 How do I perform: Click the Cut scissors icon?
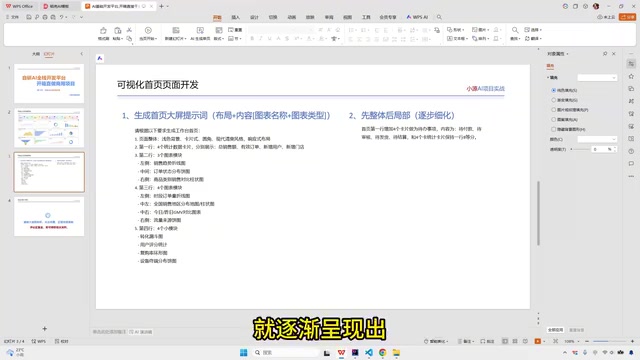click(x=129, y=30)
